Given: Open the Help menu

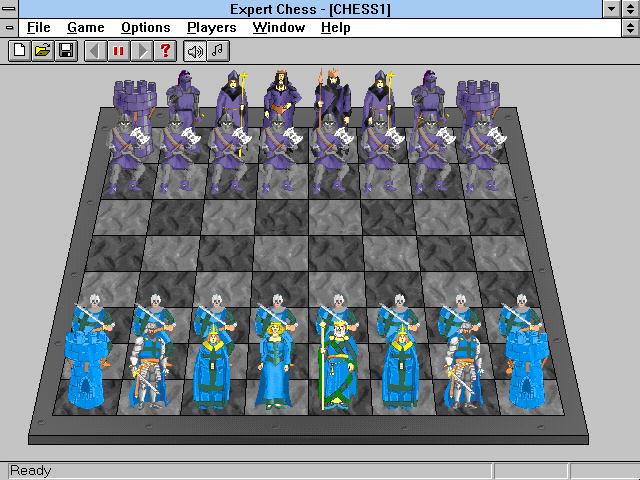Looking at the screenshot, I should 336,28.
